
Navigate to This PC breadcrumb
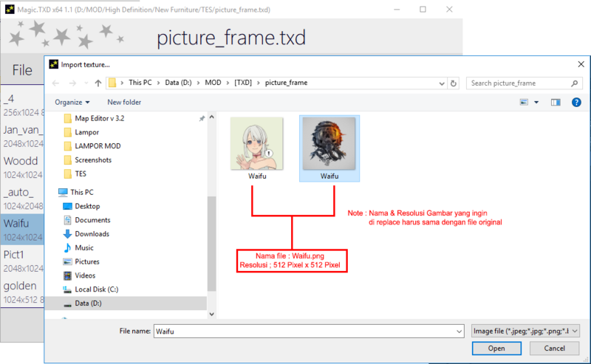click(140, 83)
